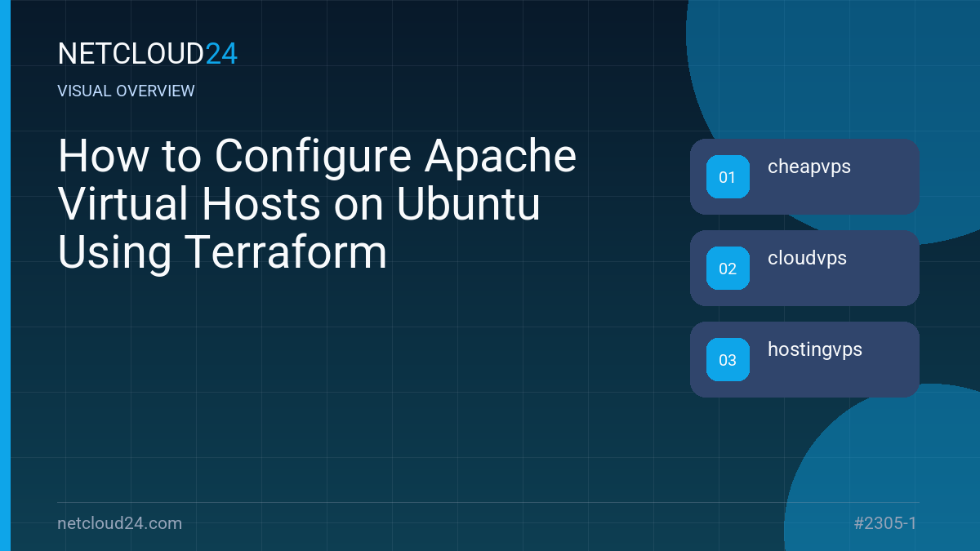The width and height of the screenshot is (980, 551).
Task: Visit the netcloud24.com link
Action: coord(120,523)
